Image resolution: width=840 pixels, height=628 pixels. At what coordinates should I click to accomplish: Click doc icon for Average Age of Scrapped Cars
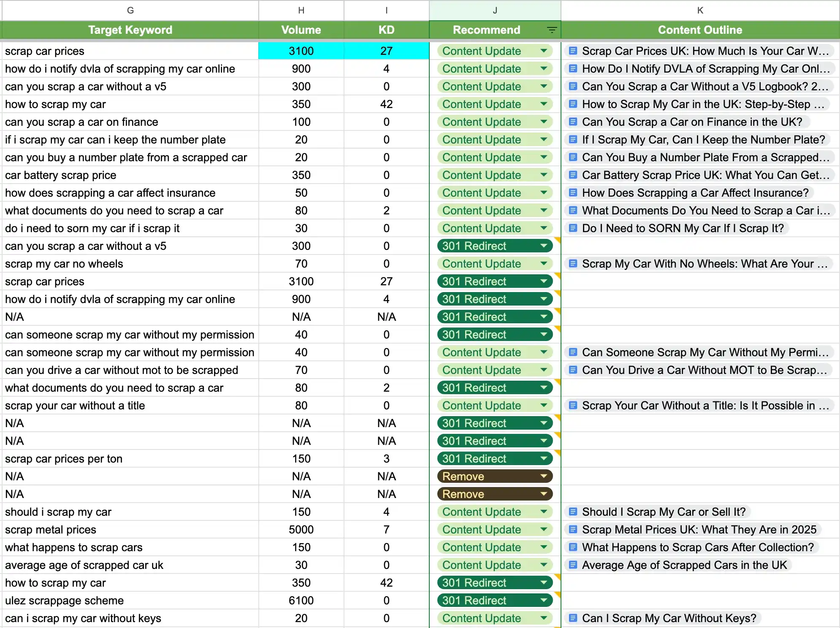pos(573,565)
